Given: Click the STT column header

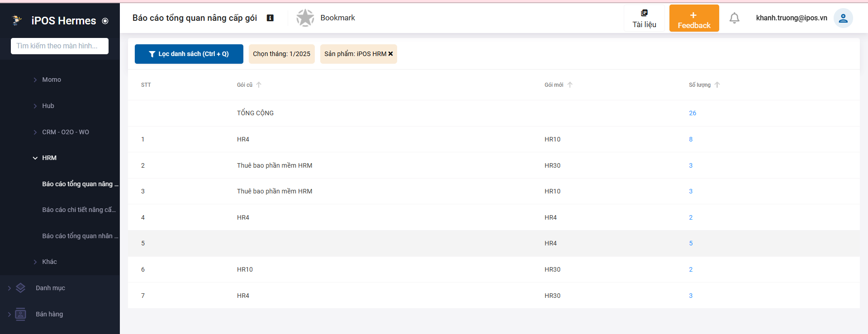Looking at the screenshot, I should (146, 85).
